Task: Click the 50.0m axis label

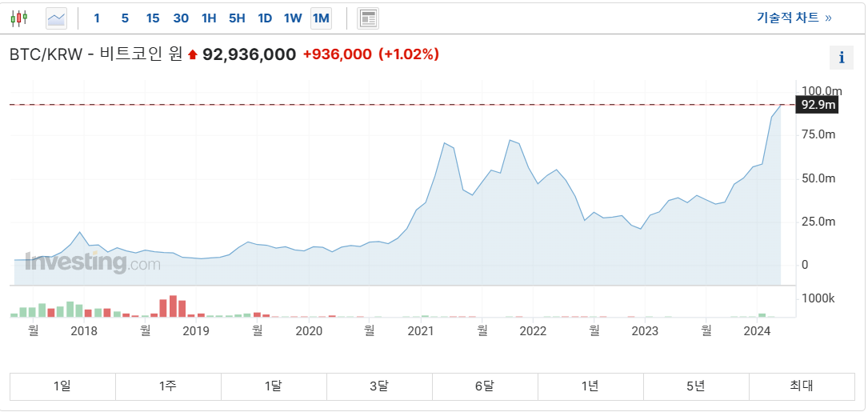Action: (x=819, y=178)
